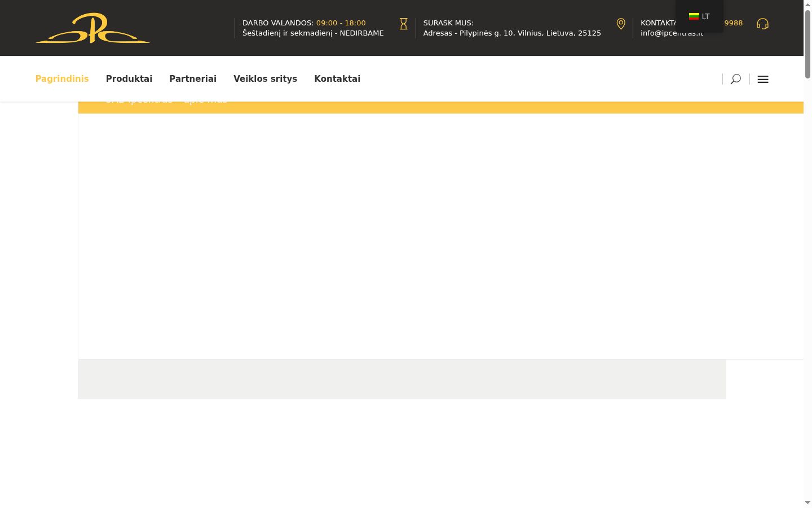Click the 09:00 - 18:00 working hours
The height and width of the screenshot is (508, 812).
coord(341,23)
